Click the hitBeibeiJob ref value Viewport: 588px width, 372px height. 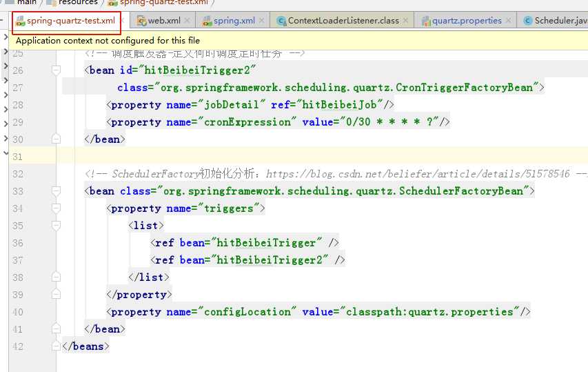pos(339,105)
